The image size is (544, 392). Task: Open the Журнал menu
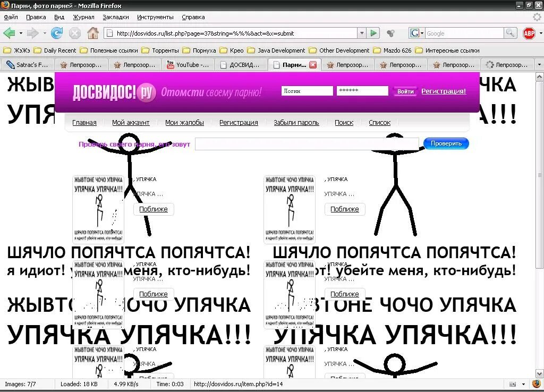coord(83,17)
